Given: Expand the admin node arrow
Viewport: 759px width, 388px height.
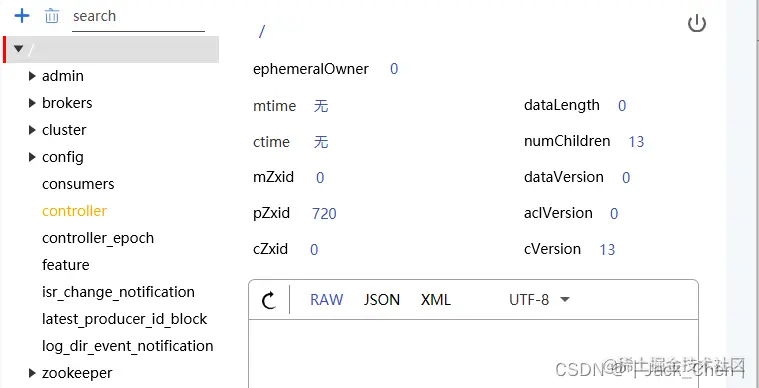Looking at the screenshot, I should tap(32, 76).
